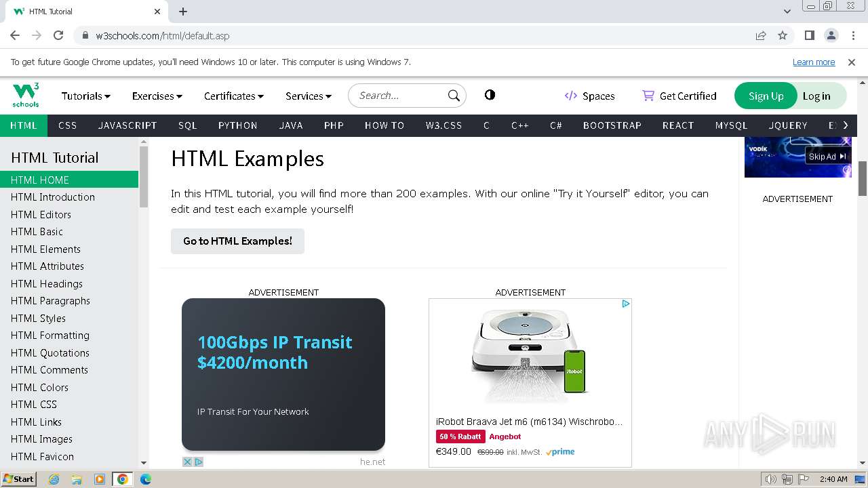Dismiss the Chrome update notice
This screenshot has height=488, width=868.
pyautogui.click(x=852, y=62)
